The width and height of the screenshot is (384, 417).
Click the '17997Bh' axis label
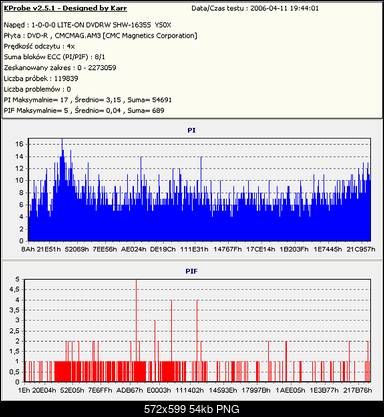coord(256,390)
